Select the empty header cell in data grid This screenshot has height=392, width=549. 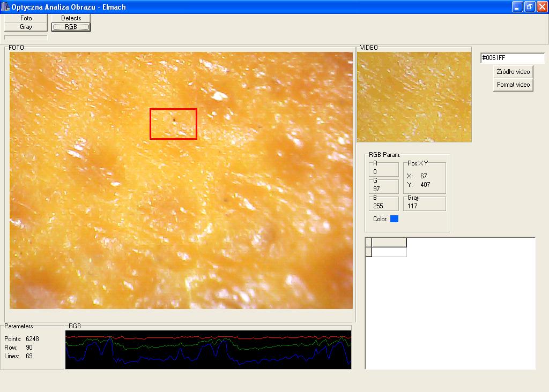[389, 242]
